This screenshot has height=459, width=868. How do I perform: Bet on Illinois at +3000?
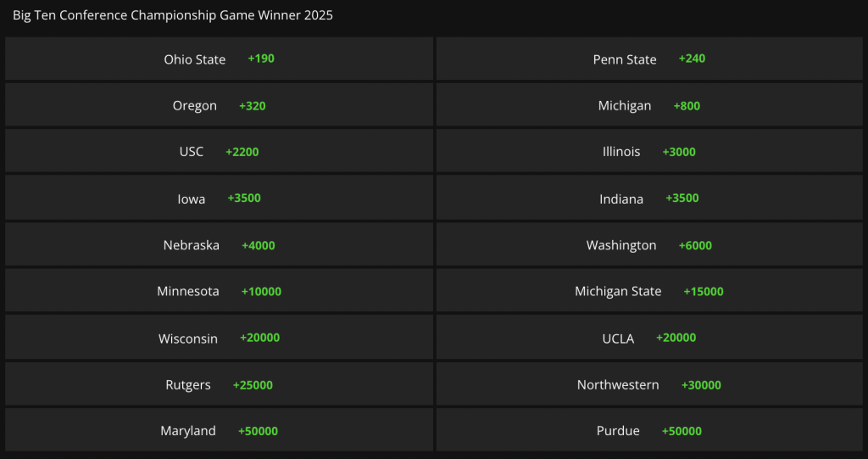point(649,152)
